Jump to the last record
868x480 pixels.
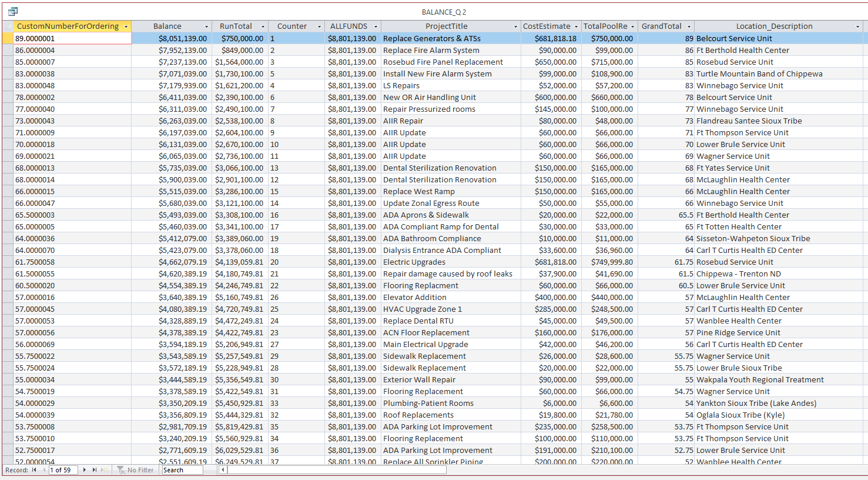pyautogui.click(x=95, y=470)
